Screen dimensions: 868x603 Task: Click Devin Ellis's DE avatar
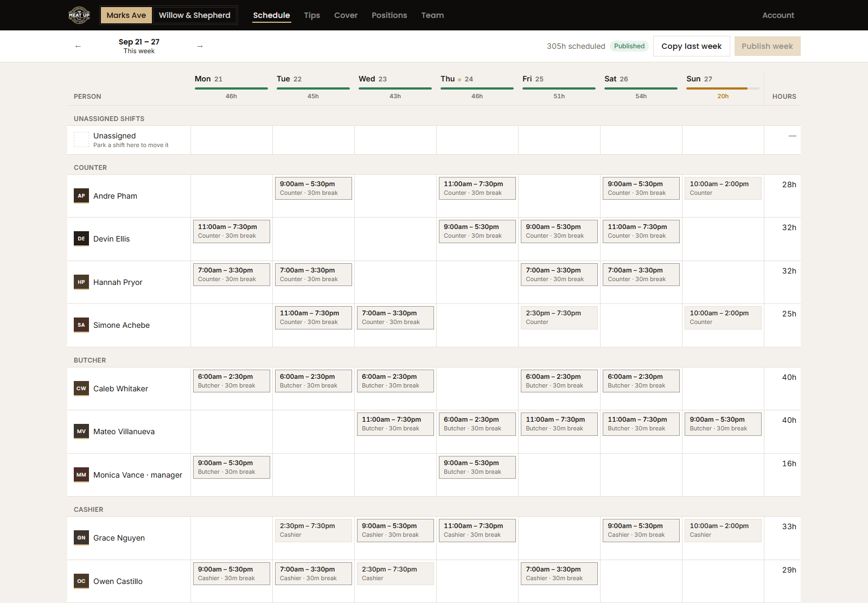point(81,239)
